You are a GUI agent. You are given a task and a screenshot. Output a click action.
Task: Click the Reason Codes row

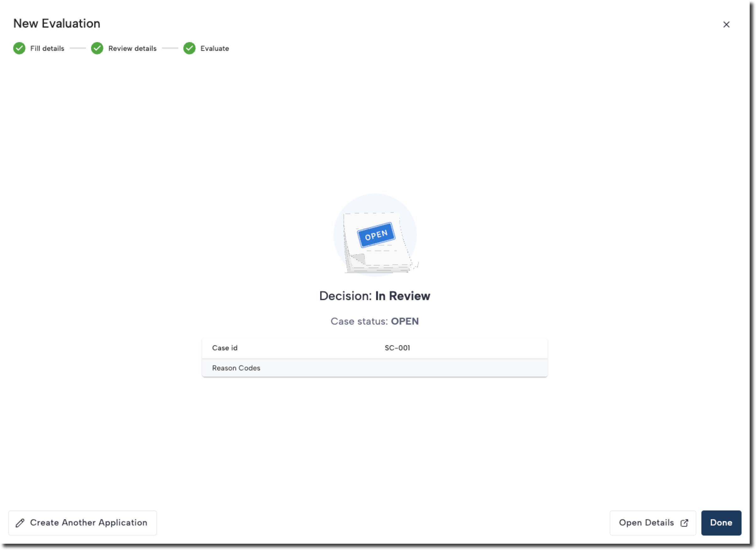[236, 368]
